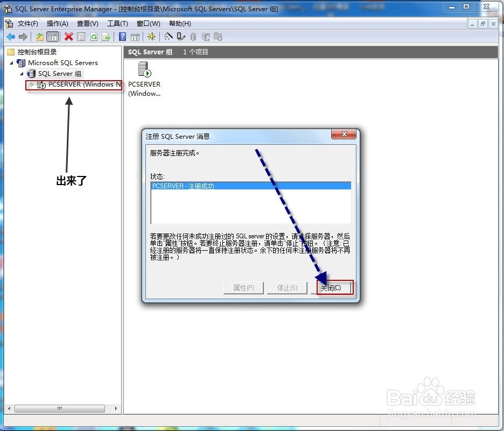Click the Register Server toolbar icon
Screen dimensions: 504x431
point(180,37)
